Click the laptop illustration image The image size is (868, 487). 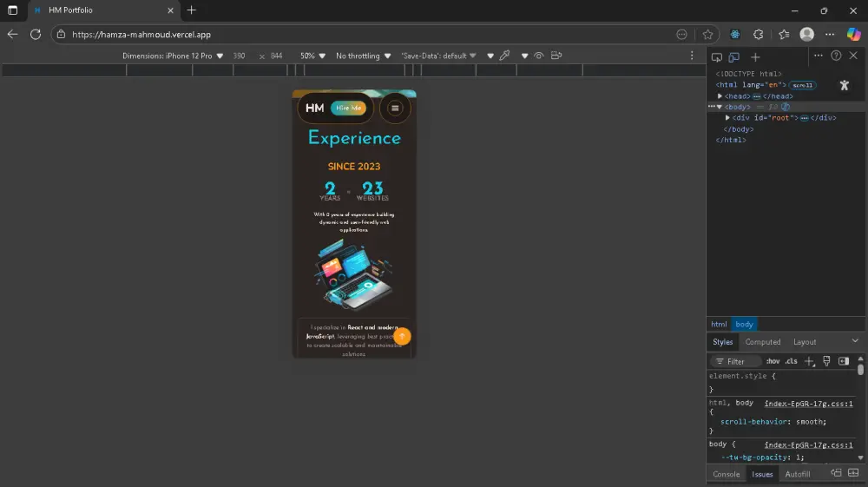(x=354, y=274)
